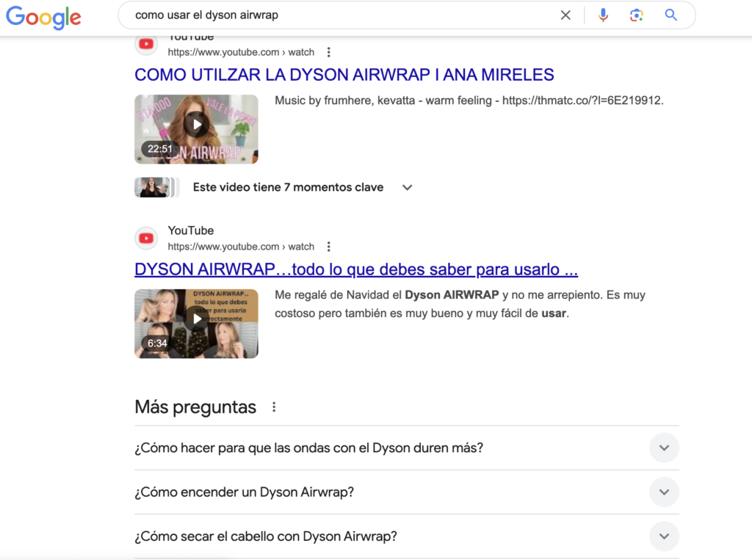Play the 6:34 Dyson Airwrap video thumbnail

pyautogui.click(x=196, y=324)
